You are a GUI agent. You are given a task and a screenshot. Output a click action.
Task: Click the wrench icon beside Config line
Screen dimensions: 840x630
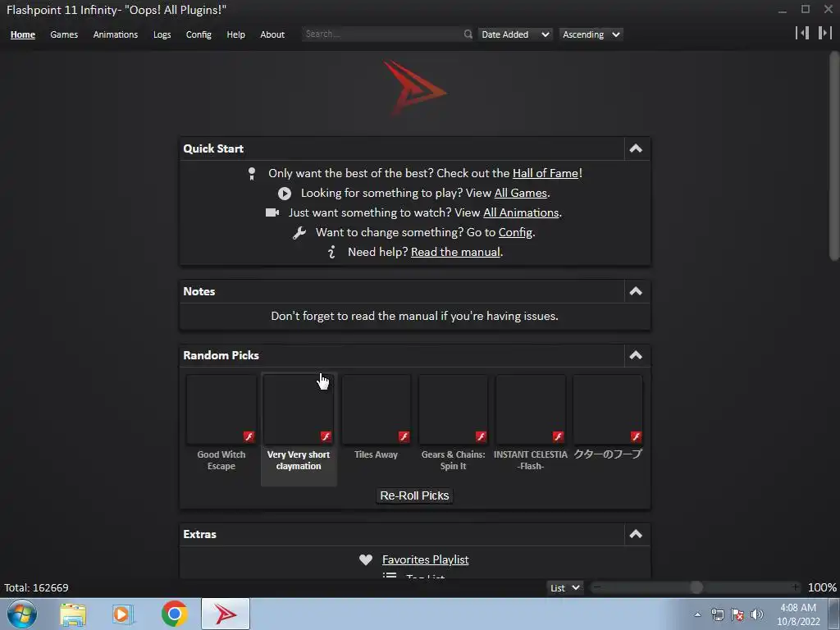click(299, 232)
